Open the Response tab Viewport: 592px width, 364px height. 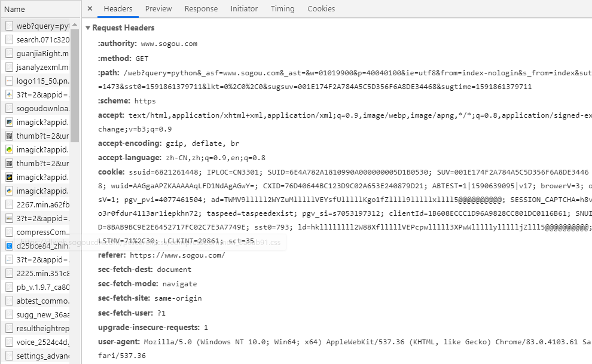tap(202, 9)
